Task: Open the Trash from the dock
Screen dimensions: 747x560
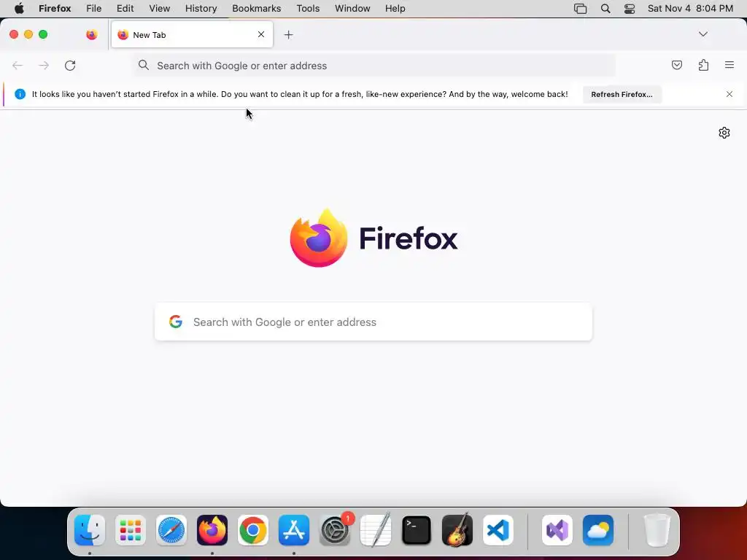Action: (x=657, y=530)
